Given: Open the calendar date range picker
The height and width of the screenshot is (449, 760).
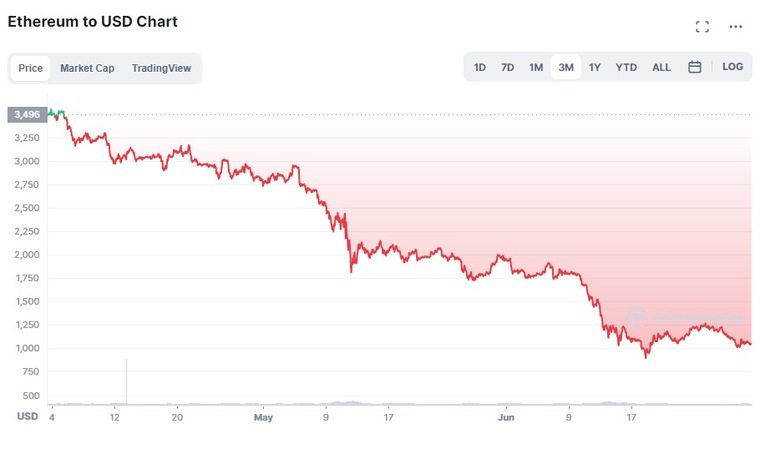Looking at the screenshot, I should pyautogui.click(x=695, y=67).
